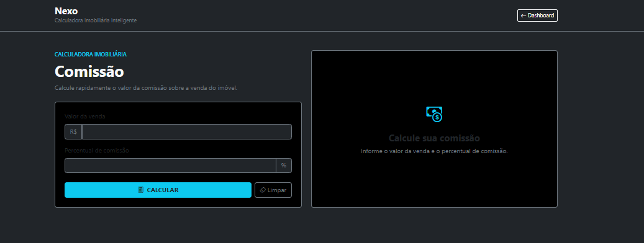Click the % suffix on percent field
644x243 pixels.
pyautogui.click(x=284, y=166)
